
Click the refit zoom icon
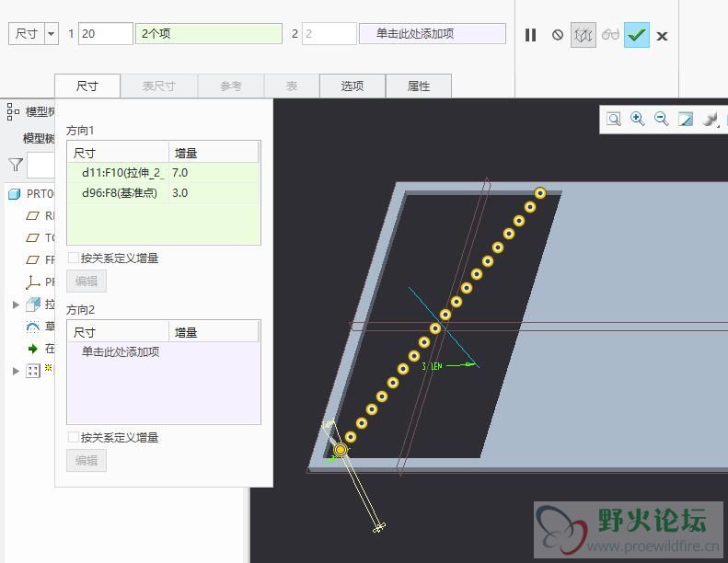point(614,120)
